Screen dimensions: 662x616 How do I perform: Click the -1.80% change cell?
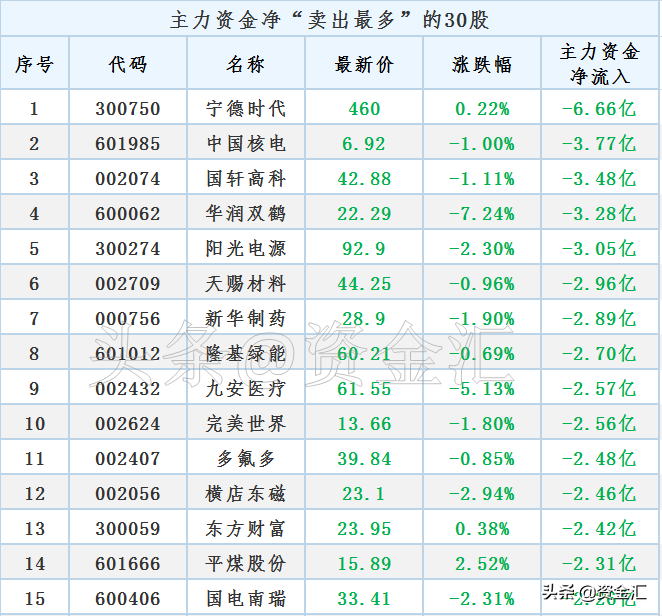point(482,424)
